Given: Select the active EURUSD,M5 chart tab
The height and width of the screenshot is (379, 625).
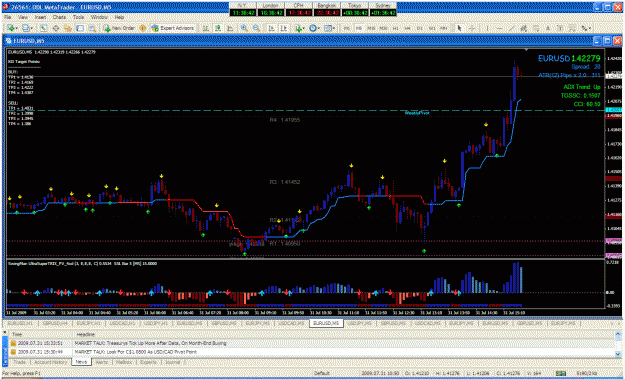Looking at the screenshot, I should pyautogui.click(x=326, y=323).
